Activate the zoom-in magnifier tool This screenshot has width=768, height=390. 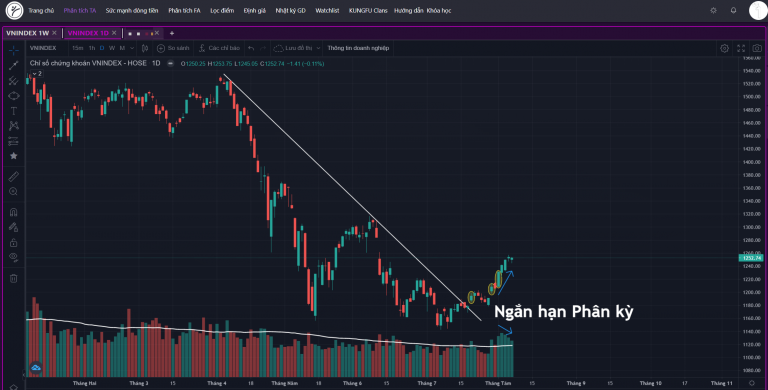13,192
